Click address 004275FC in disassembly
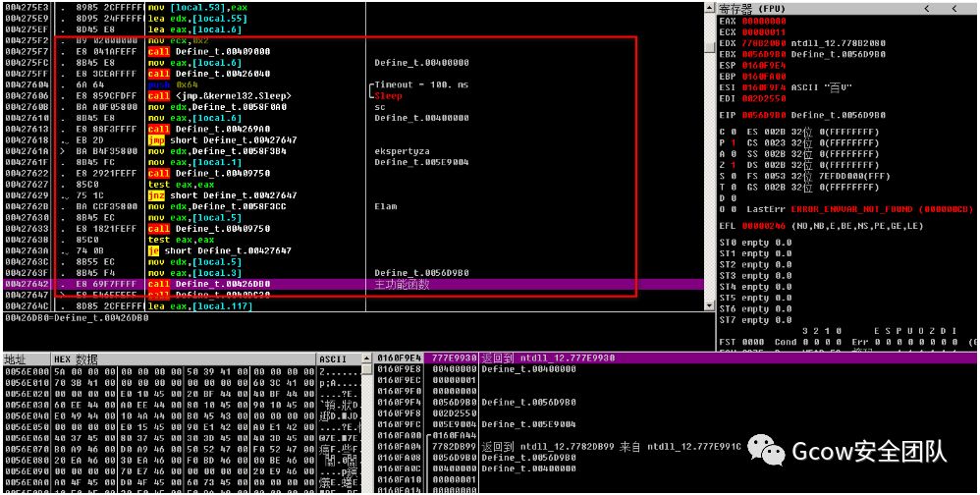 click(x=26, y=63)
